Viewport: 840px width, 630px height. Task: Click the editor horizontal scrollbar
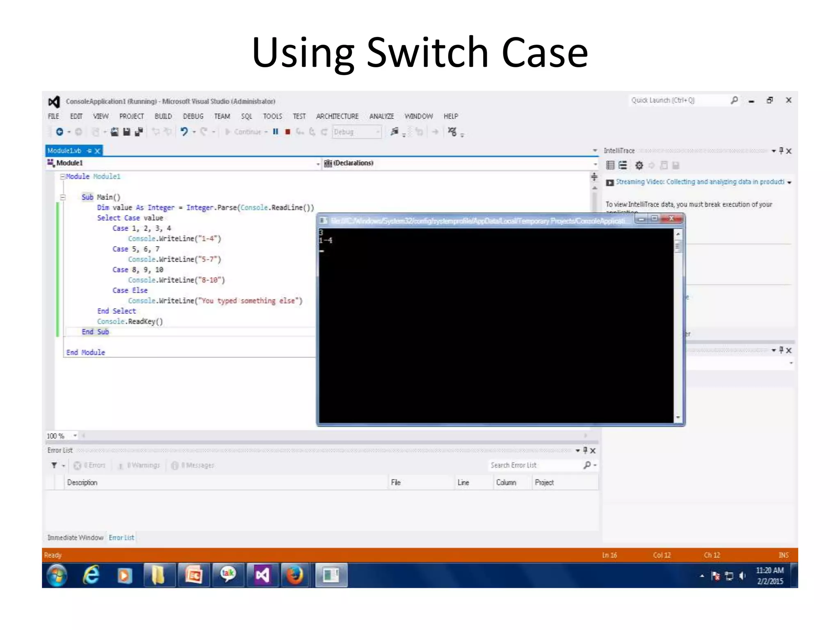point(334,436)
